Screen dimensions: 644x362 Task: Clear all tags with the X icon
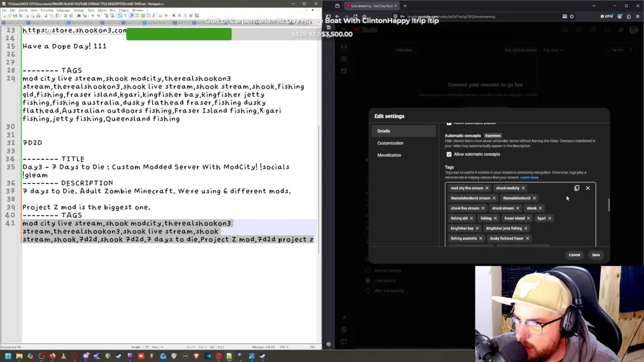(x=588, y=188)
